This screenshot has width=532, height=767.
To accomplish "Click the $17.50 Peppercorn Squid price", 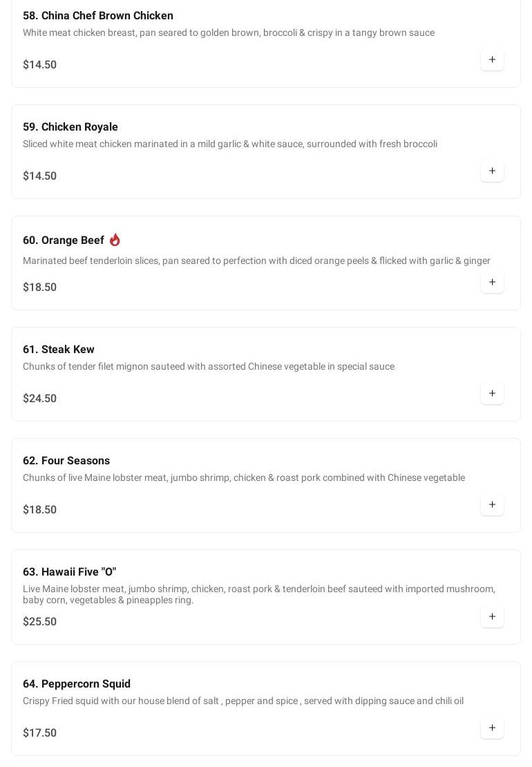I will click(x=40, y=733).
